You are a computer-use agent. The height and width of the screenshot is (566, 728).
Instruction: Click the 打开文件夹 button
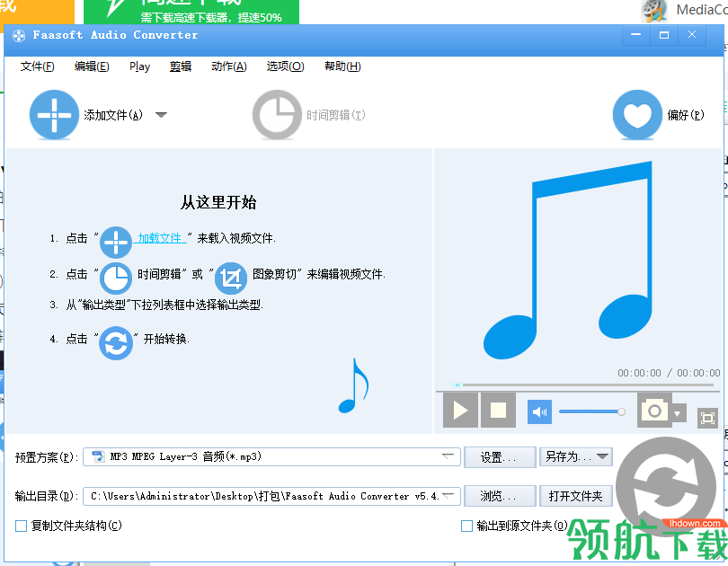coord(576,497)
